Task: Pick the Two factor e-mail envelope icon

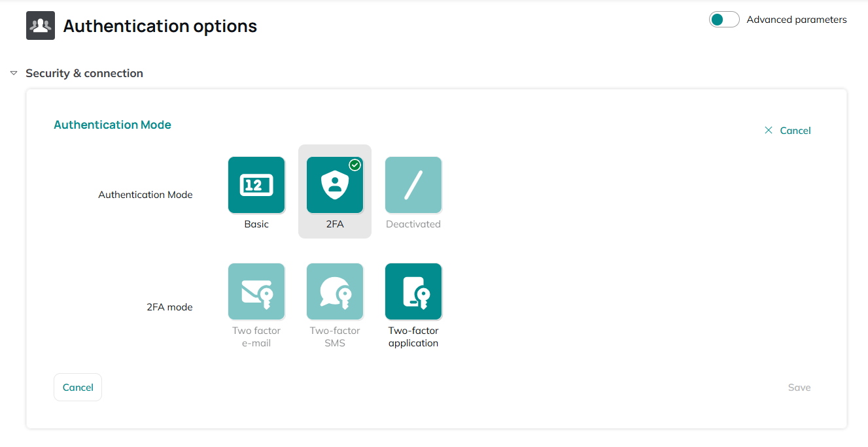Action: click(256, 291)
